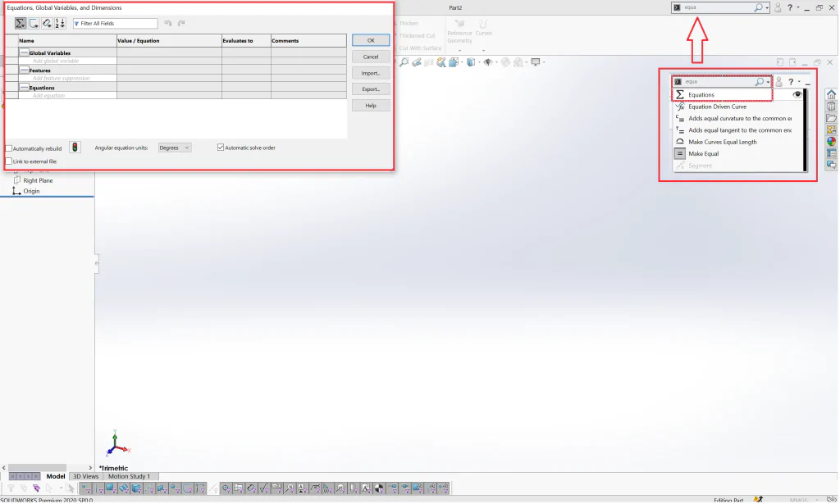Check Link to external file
Viewport: 840px width, 504px height.
pos(8,161)
